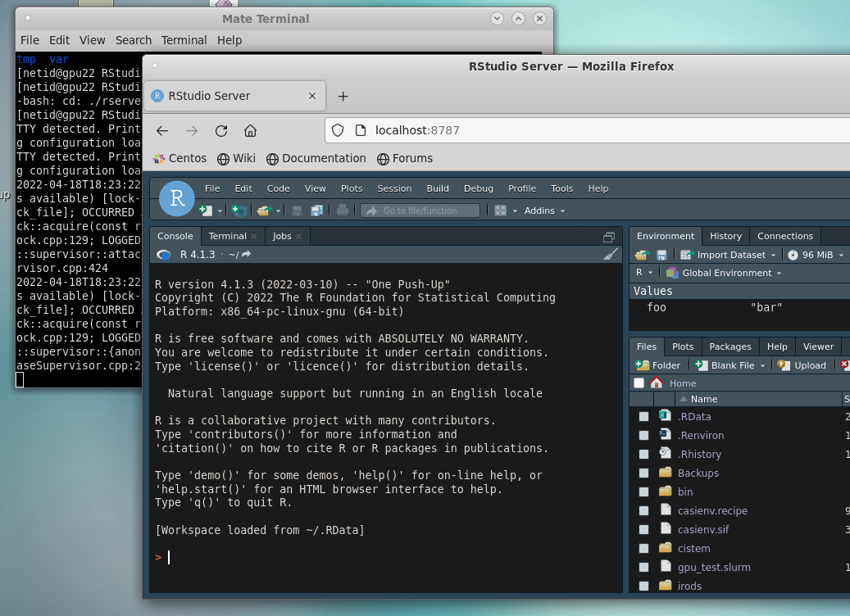Open the Search menu in Mate Terminal
Image resolution: width=850 pixels, height=616 pixels.
point(134,40)
